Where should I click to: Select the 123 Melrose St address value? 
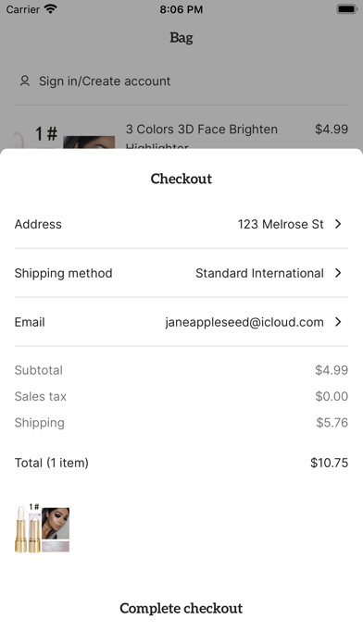point(281,224)
